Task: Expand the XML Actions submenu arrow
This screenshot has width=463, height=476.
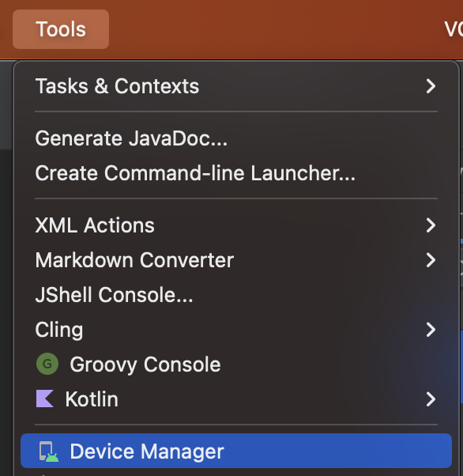Action: click(x=431, y=225)
